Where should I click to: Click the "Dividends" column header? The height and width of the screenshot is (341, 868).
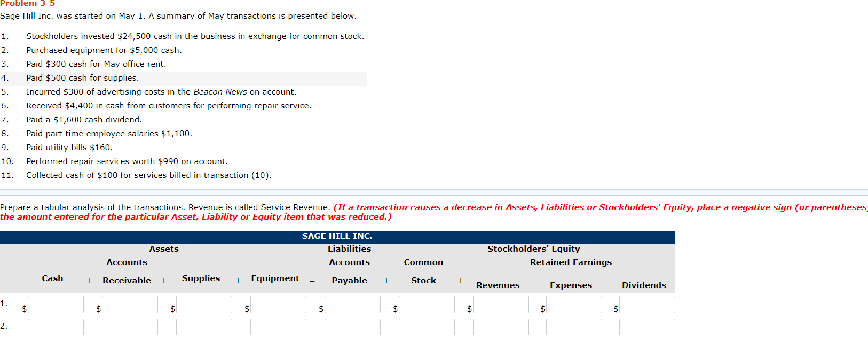644,285
